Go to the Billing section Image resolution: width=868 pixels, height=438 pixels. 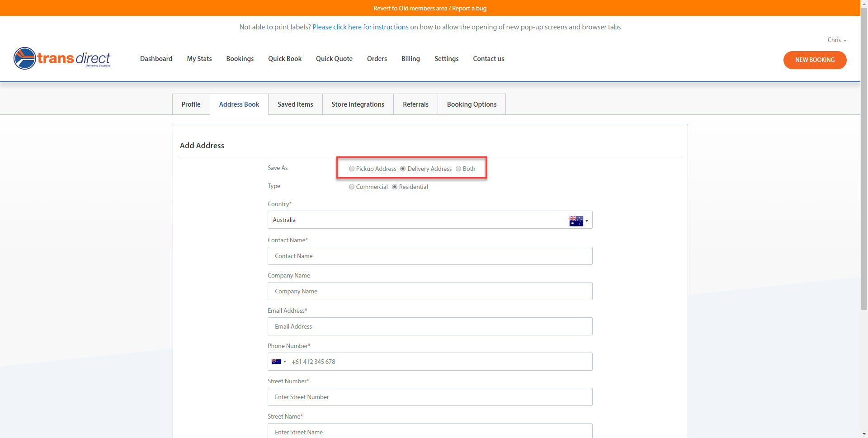click(410, 59)
